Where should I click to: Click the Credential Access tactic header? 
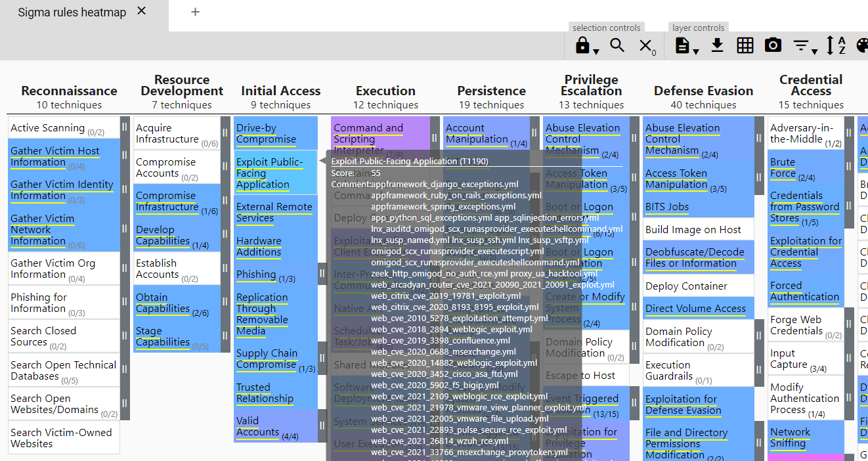[811, 85]
